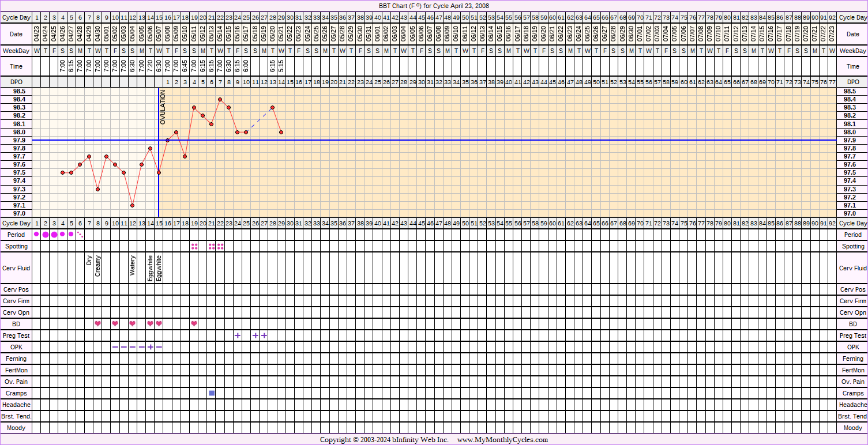The image size is (868, 445).
Task: Click the '6:00' time entry
Action: pyautogui.click(x=246, y=67)
